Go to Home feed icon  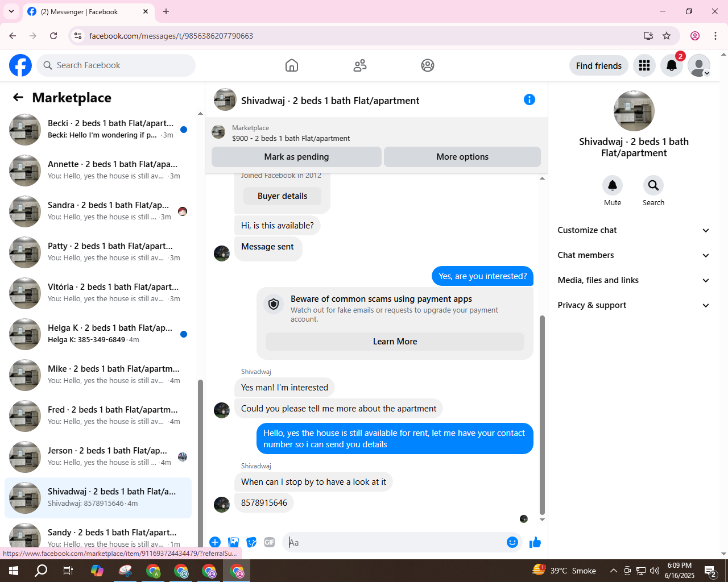pyautogui.click(x=292, y=65)
